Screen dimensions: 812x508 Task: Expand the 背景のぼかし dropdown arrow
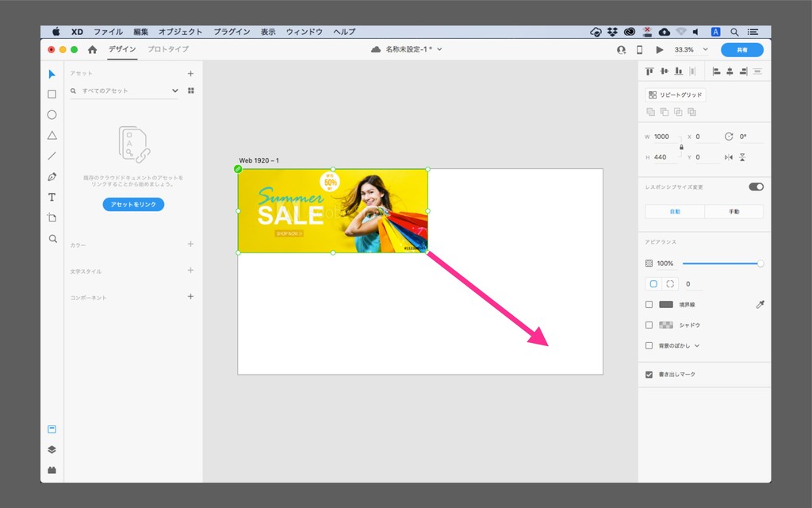tap(697, 346)
